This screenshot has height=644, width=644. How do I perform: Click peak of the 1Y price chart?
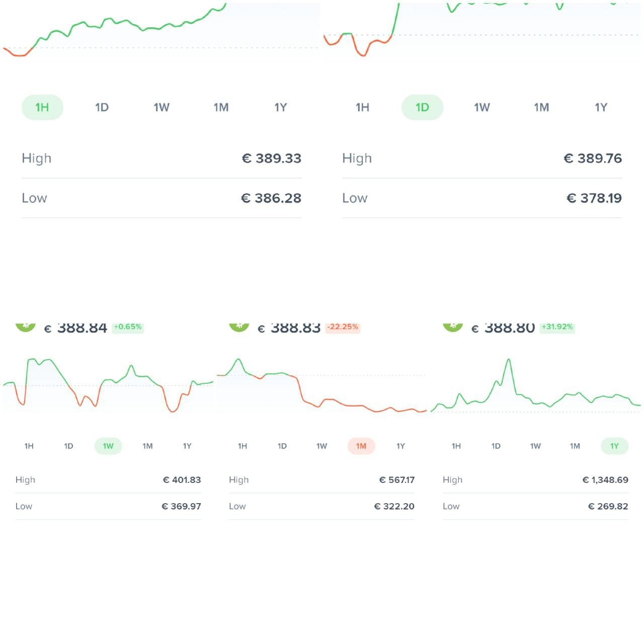tap(509, 359)
